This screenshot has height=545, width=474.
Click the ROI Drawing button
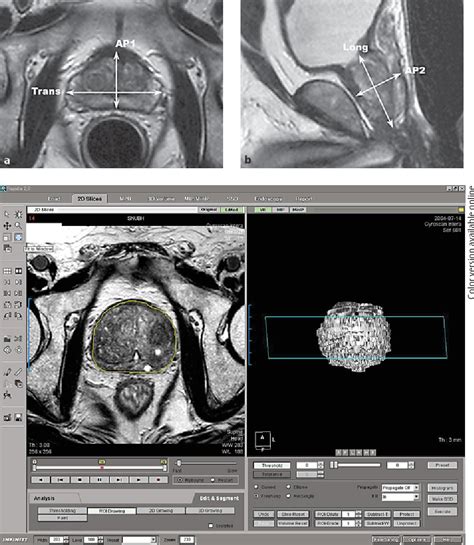112,511
